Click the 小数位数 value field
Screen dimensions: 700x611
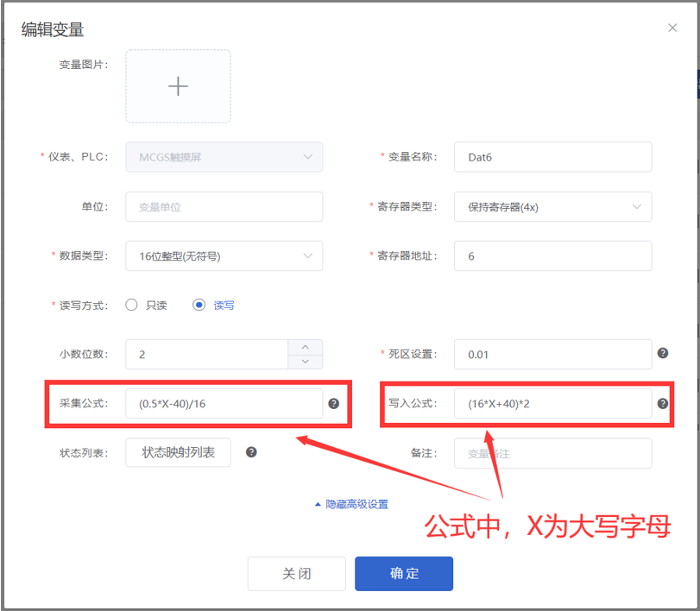point(206,355)
